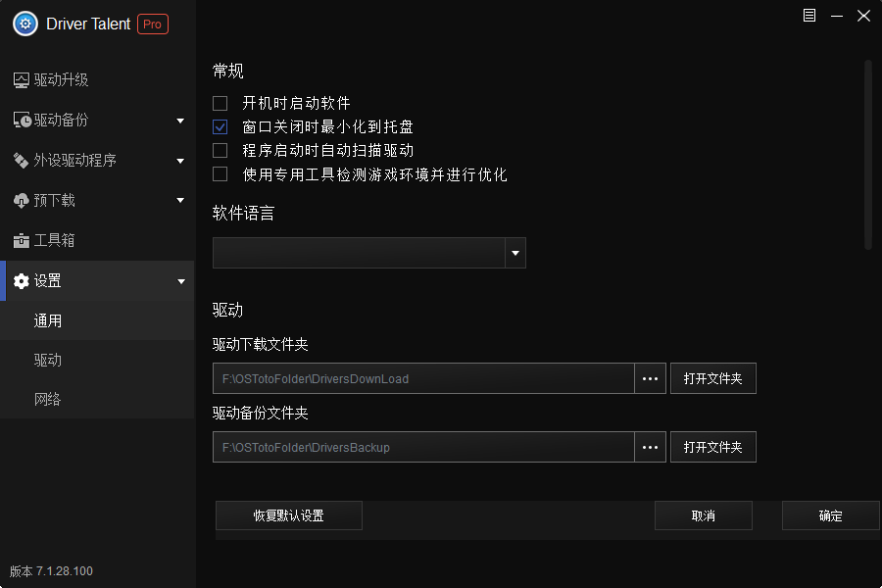Viewport: 882px width, 588px height.
Task: Open the 软件语言 dropdown arrow
Action: coord(515,253)
